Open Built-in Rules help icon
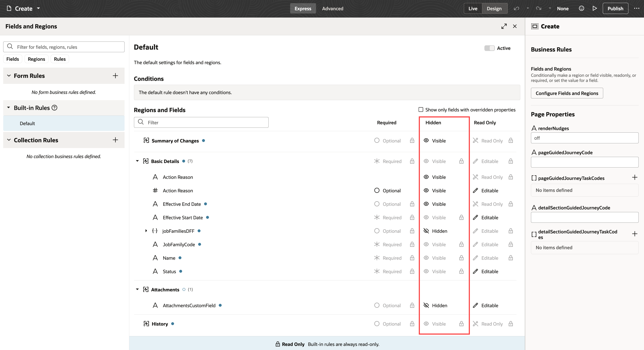This screenshot has height=350, width=644. 54,108
